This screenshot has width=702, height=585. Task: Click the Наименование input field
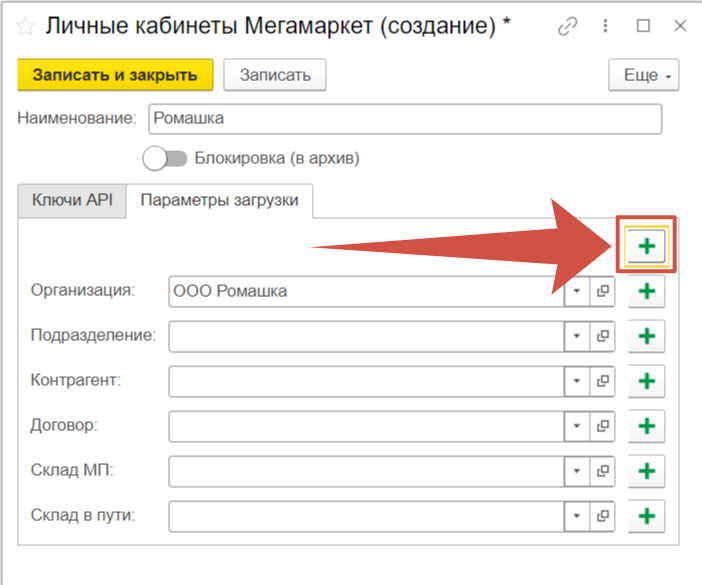tap(404, 118)
